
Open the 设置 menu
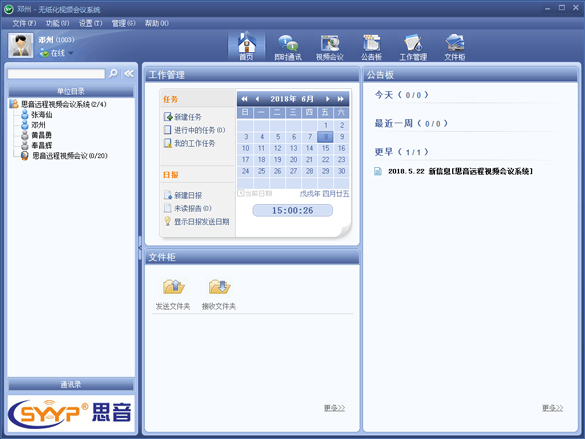(x=90, y=23)
